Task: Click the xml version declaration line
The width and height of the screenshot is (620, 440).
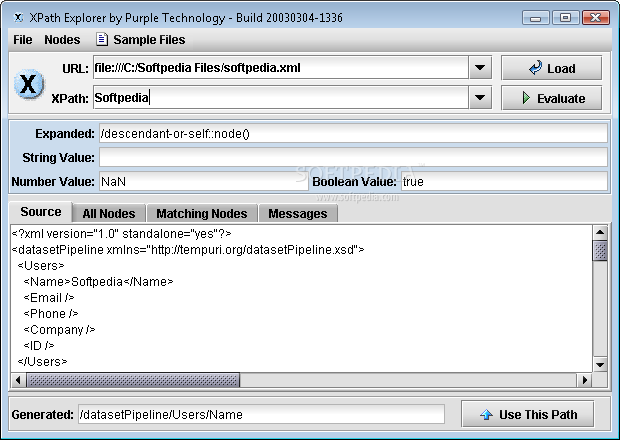Action: [121, 234]
